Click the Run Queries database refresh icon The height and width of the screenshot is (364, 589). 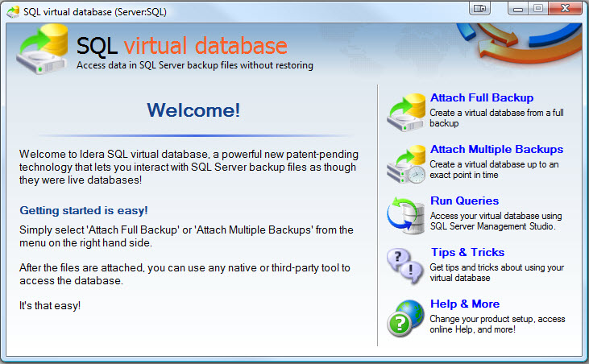(406, 215)
